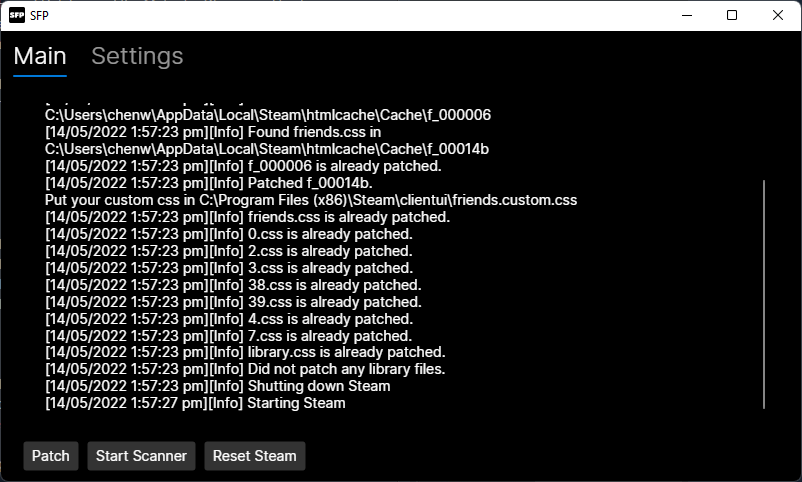
Task: Switch to the Main tab
Action: click(40, 56)
